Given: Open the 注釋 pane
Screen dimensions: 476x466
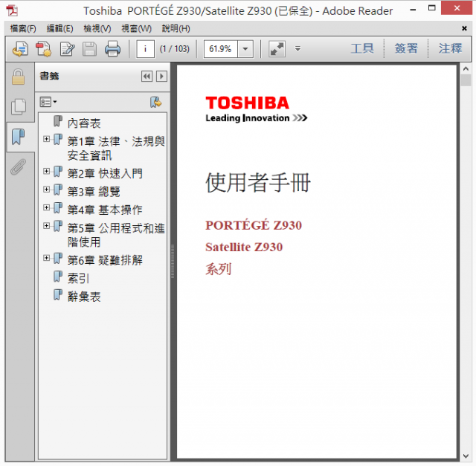Looking at the screenshot, I should click(x=450, y=48).
